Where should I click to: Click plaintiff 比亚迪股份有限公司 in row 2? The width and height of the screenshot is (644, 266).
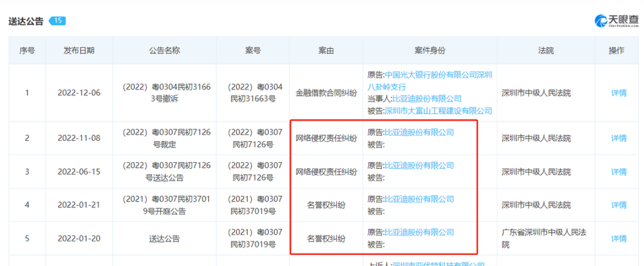[x=419, y=132]
